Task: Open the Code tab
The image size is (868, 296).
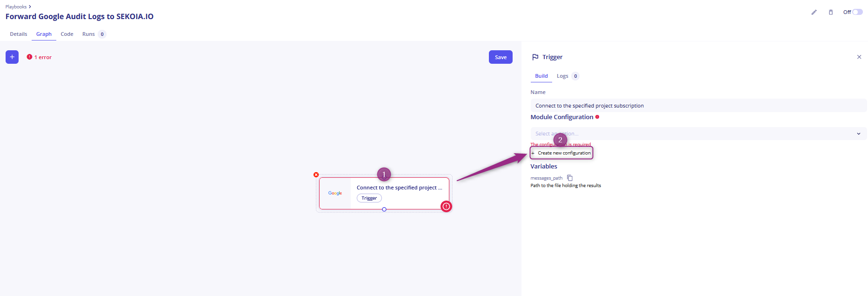Action: pos(67,34)
